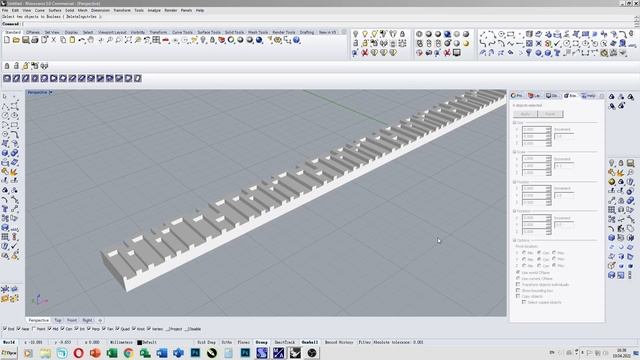Switch to the Solid Tools toolbar tab

click(234, 32)
